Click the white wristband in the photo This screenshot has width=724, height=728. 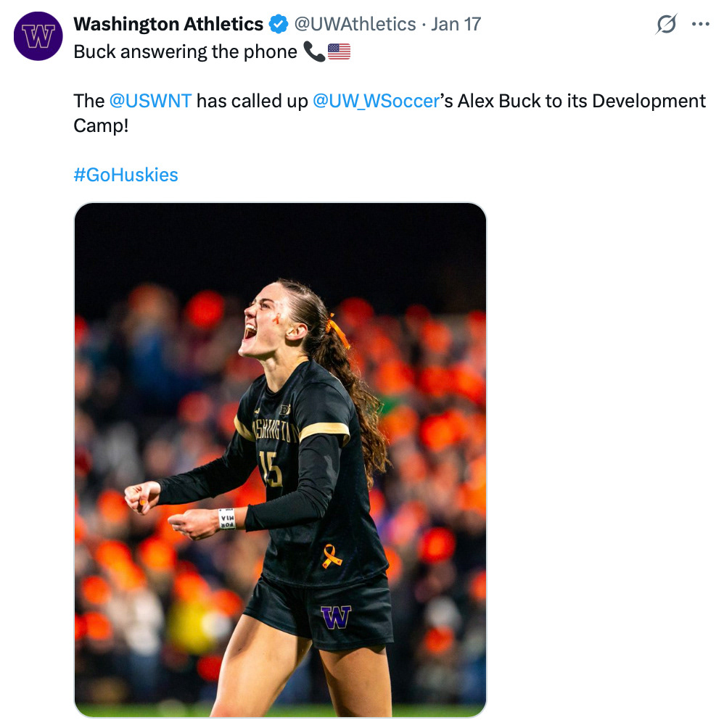227,518
